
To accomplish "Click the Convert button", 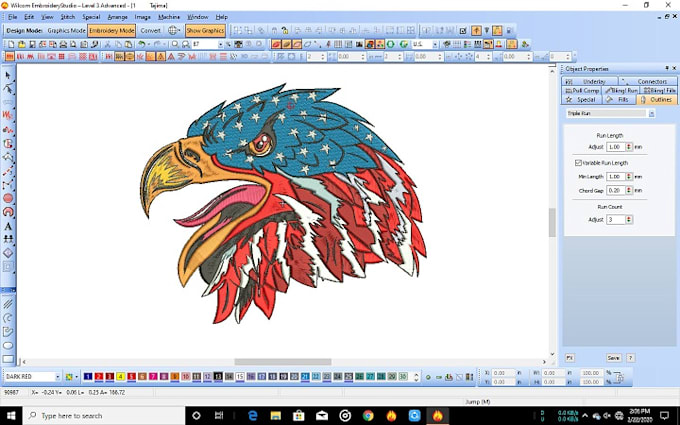I will [x=150, y=30].
